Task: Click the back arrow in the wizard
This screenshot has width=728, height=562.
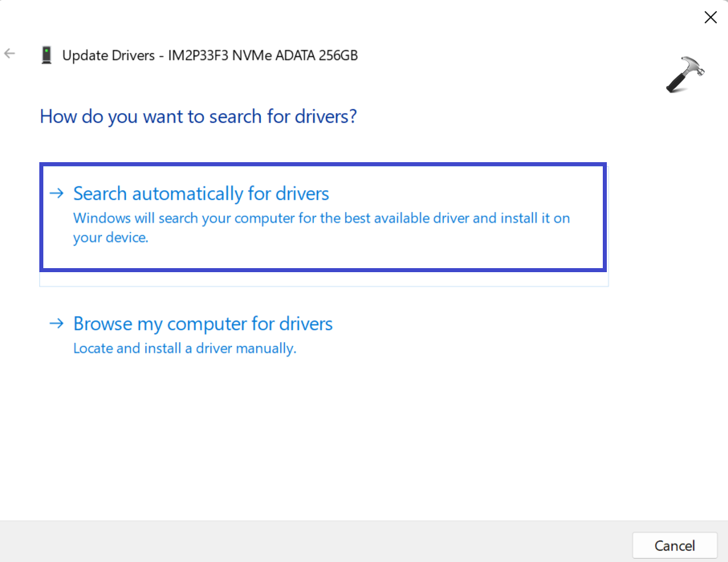Action: pos(10,54)
